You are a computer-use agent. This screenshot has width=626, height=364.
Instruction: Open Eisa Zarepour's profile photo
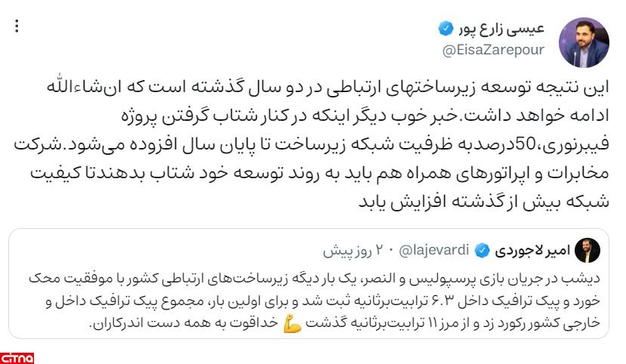click(583, 42)
